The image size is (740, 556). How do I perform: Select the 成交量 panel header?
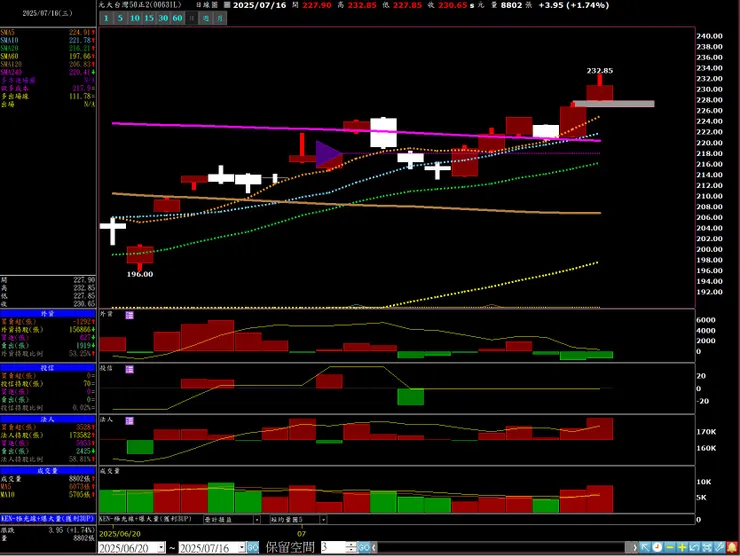pos(48,471)
